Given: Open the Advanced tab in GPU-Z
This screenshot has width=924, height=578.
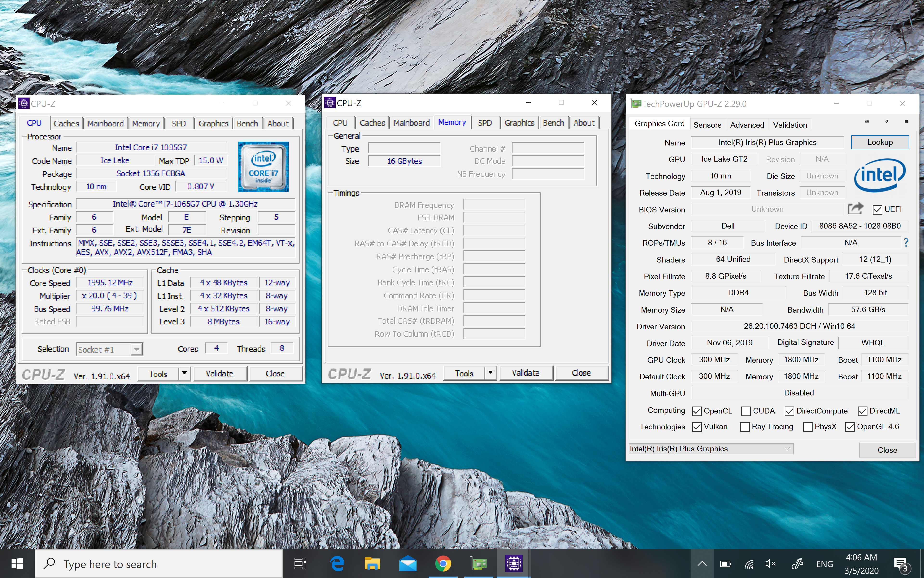Looking at the screenshot, I should pos(747,125).
